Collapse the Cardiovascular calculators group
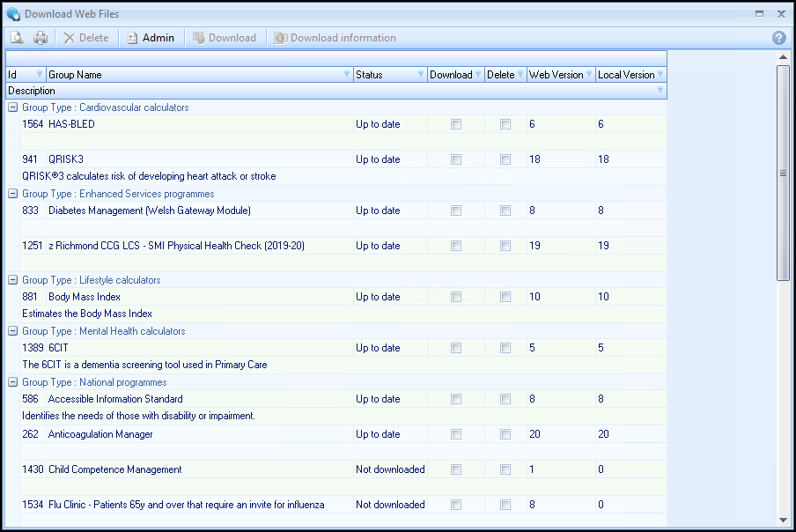Viewport: 796px width, 532px height. [x=13, y=107]
